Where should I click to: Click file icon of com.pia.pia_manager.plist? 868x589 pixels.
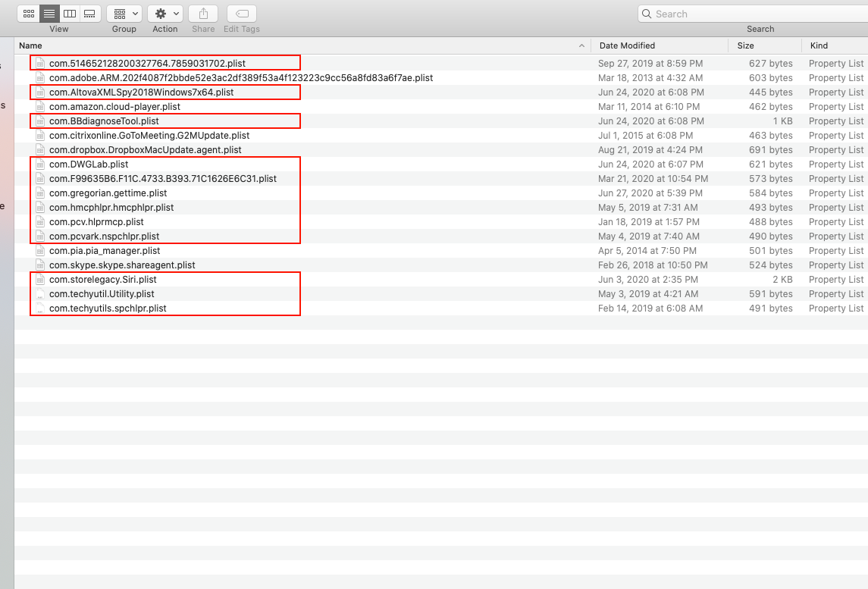[40, 250]
